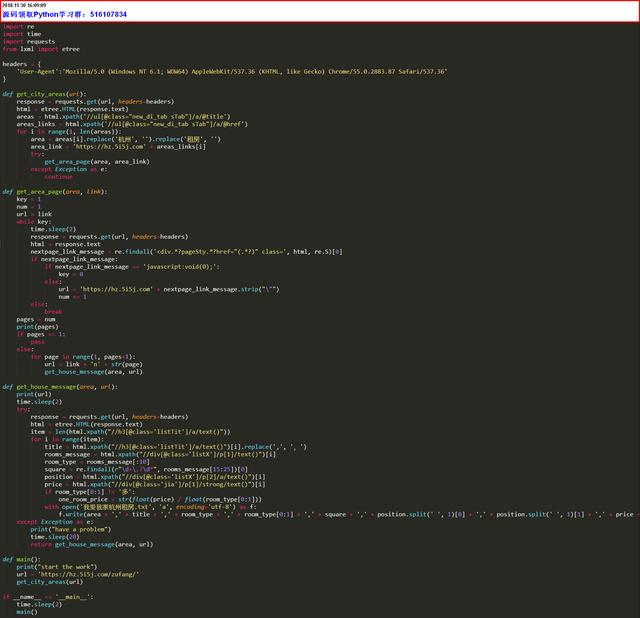Image resolution: width=640 pixels, height=618 pixels.
Task: Click the 'item = len(html.xpath' line
Action: tap(130, 431)
